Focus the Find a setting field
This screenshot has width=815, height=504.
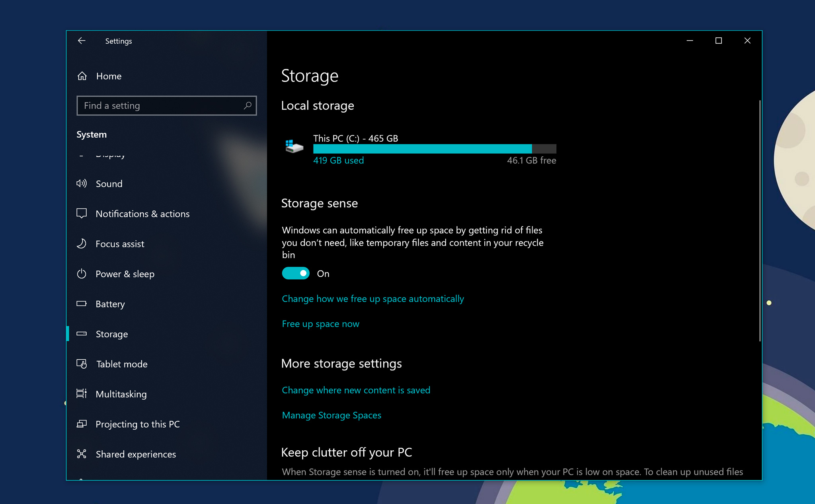pyautogui.click(x=167, y=105)
